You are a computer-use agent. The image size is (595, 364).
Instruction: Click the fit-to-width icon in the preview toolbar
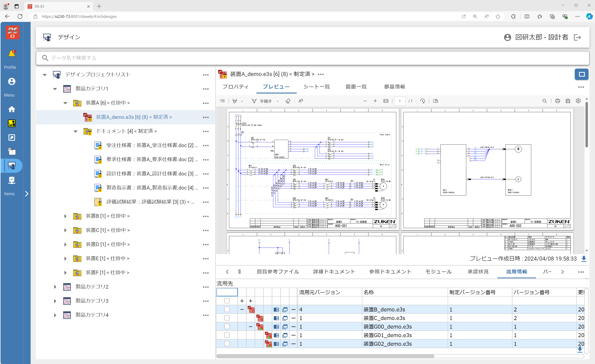tap(386, 101)
